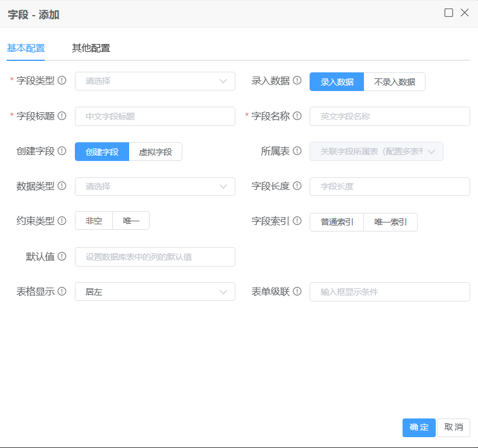Select the 不录入数据 option
Screen dimensions: 478x448
(x=395, y=82)
